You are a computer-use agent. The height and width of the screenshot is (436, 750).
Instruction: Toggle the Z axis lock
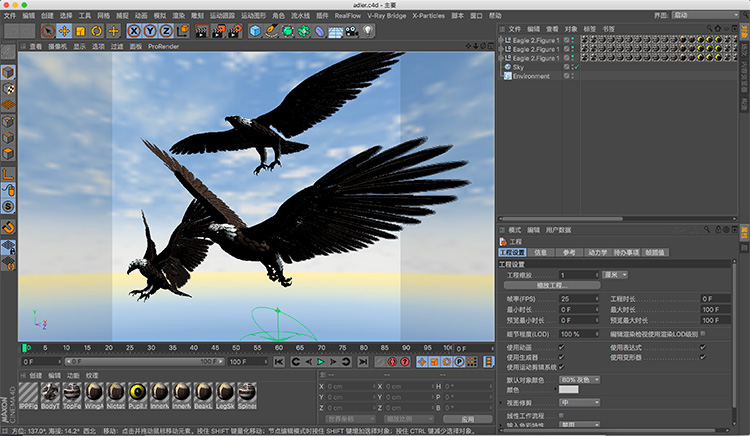[165, 31]
